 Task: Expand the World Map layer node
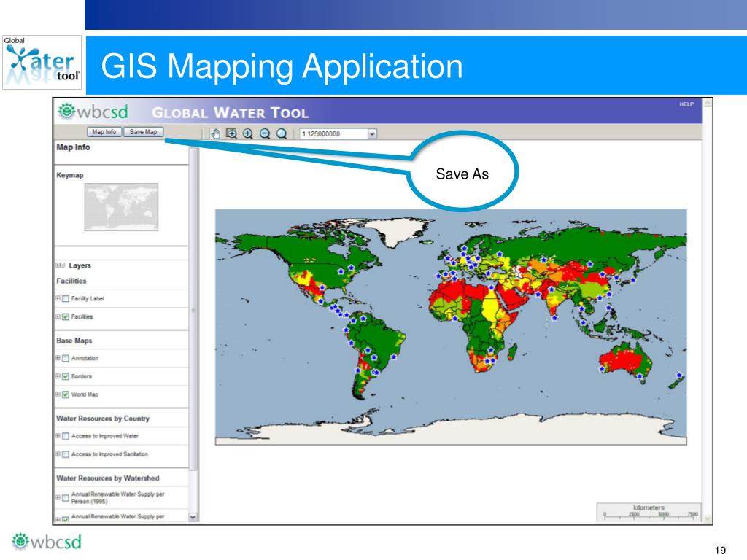pos(58,394)
